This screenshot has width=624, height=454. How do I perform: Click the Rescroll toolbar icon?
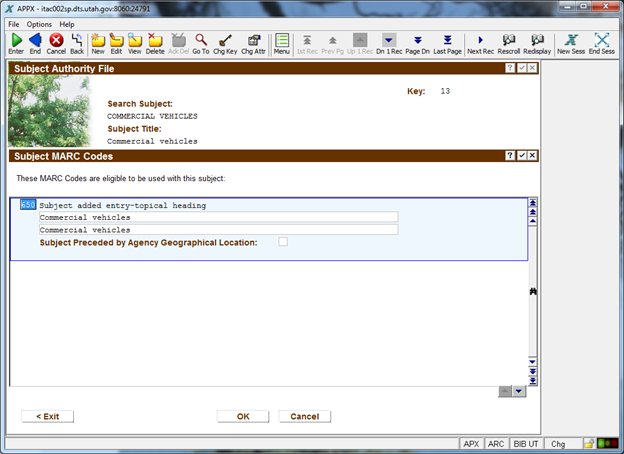pyautogui.click(x=509, y=42)
